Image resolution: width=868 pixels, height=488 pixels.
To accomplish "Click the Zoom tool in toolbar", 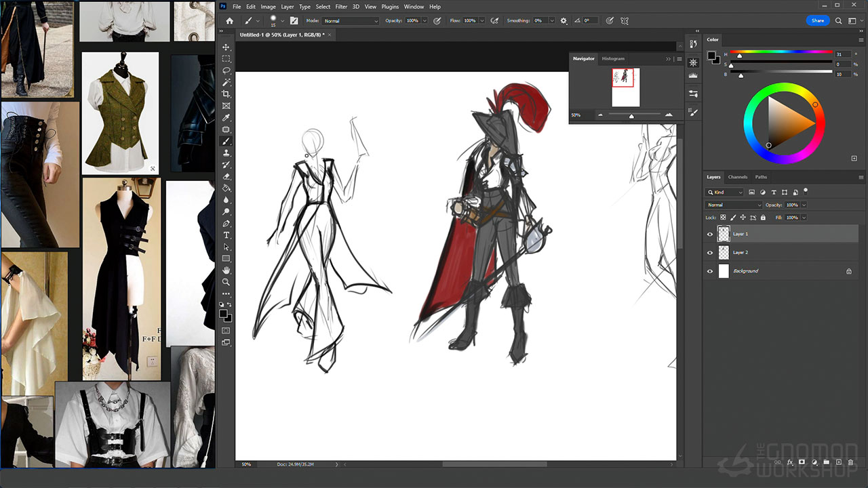I will coord(226,282).
